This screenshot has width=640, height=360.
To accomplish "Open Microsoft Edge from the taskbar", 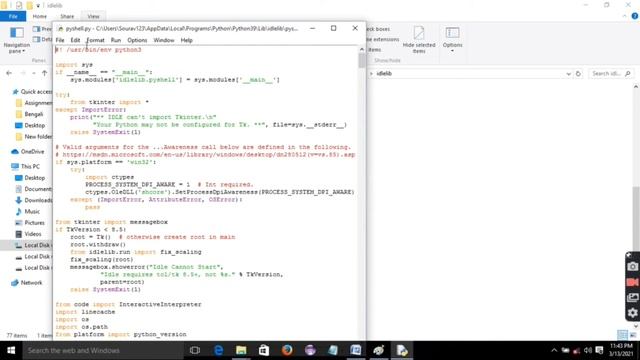I will pos(218,350).
